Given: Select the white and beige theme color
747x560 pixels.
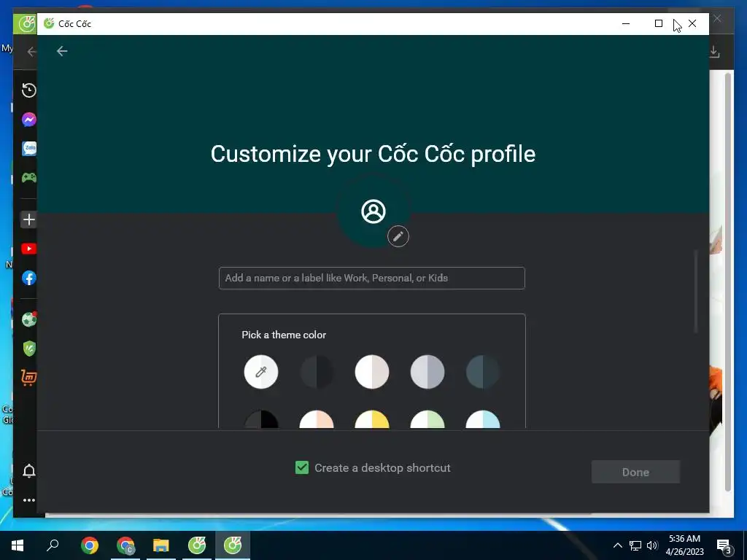Looking at the screenshot, I should (x=372, y=372).
